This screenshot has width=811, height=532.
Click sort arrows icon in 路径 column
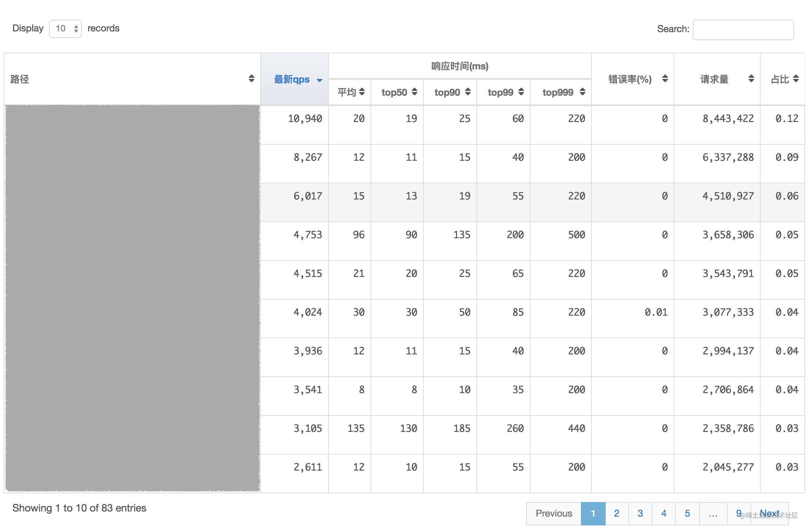pos(251,79)
